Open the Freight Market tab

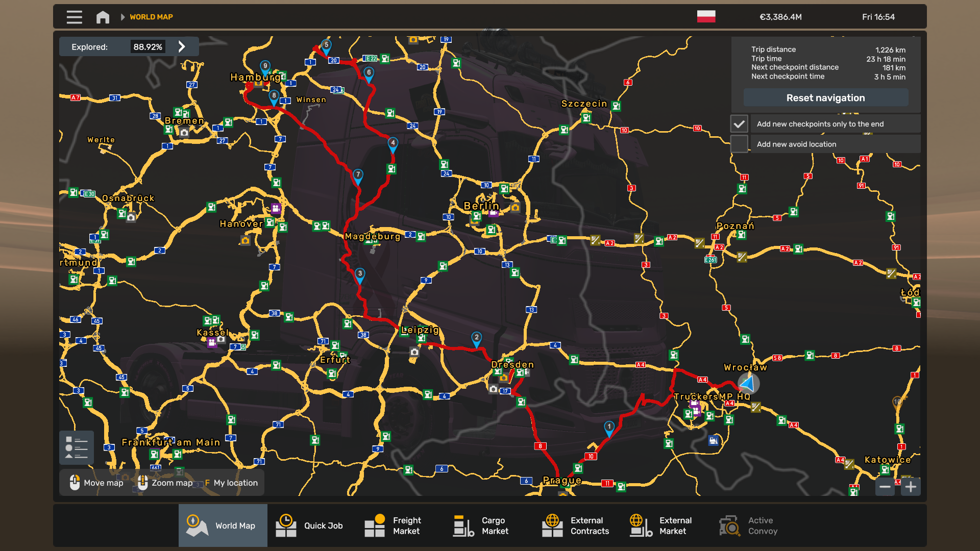coord(394,525)
